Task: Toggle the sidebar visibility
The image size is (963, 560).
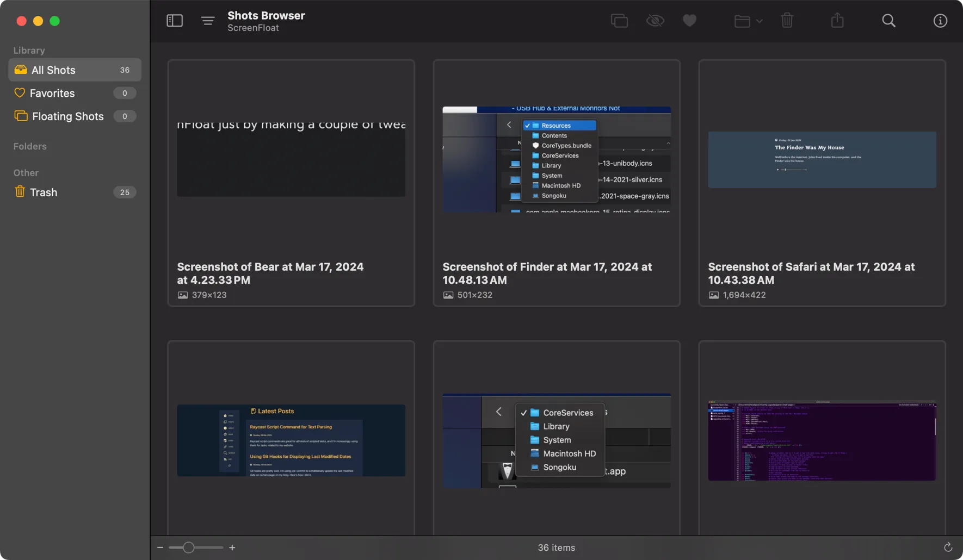Action: pyautogui.click(x=174, y=20)
